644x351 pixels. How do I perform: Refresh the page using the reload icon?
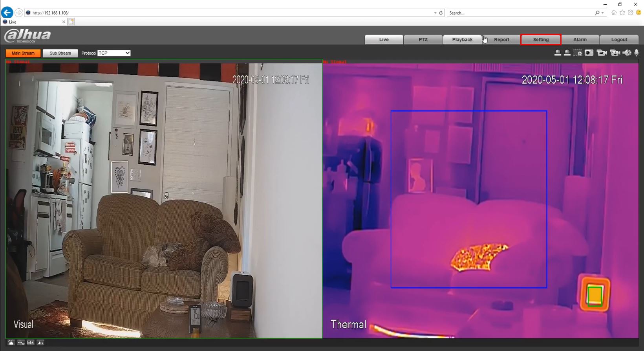(x=441, y=13)
